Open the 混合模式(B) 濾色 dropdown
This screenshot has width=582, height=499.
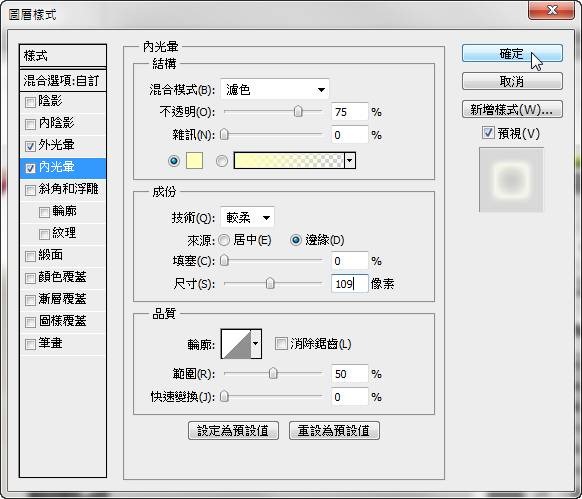pos(275,89)
